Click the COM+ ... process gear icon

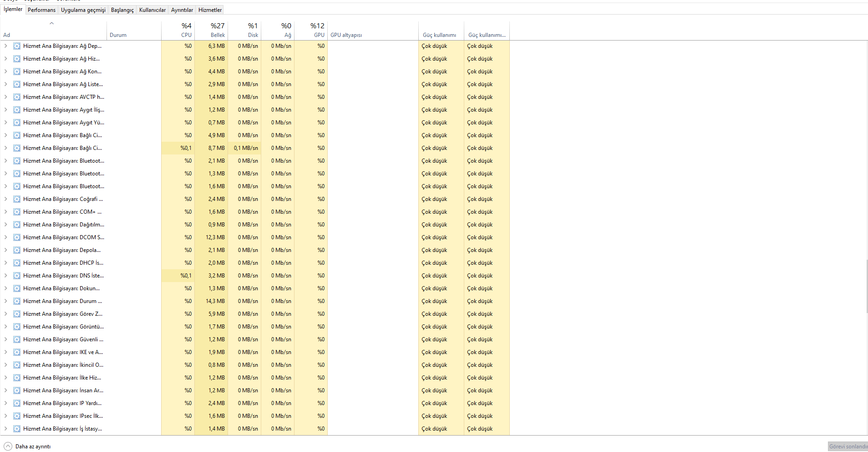point(17,212)
